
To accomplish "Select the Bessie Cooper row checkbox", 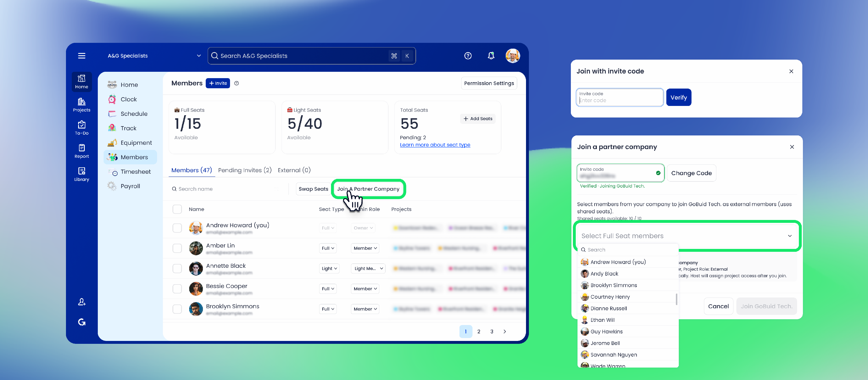I will [177, 289].
